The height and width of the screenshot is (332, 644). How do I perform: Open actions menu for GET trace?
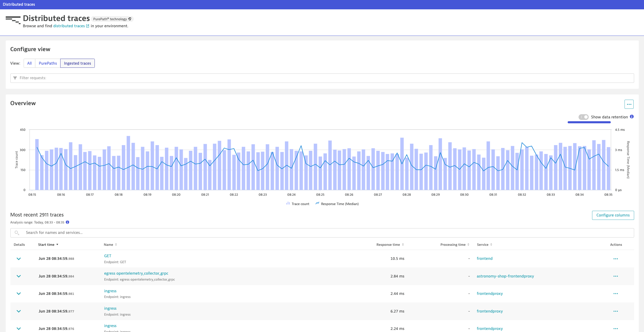click(616, 259)
